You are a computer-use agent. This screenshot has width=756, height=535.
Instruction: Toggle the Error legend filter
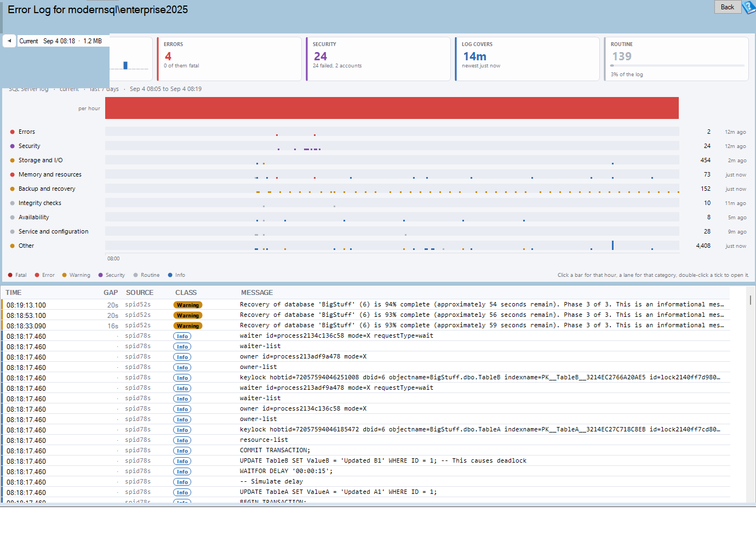click(44, 275)
